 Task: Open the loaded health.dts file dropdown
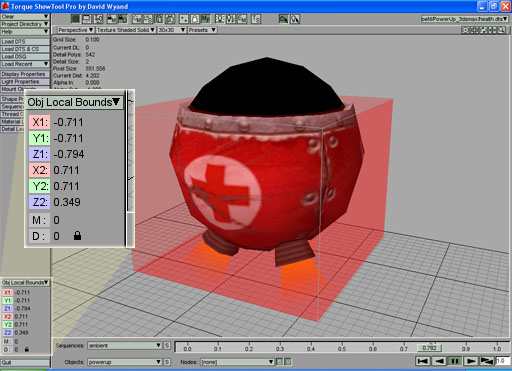pyautogui.click(x=464, y=19)
